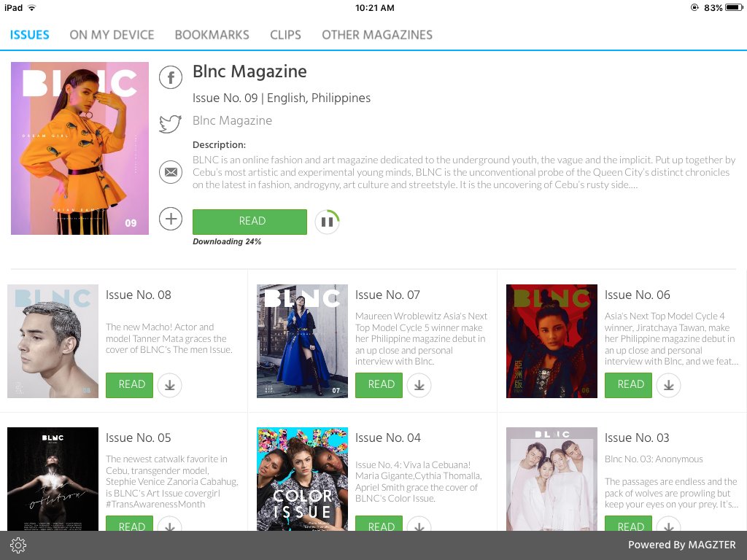The image size is (747, 560).
Task: Tap the battery indicator in status bar
Action: [x=734, y=7]
